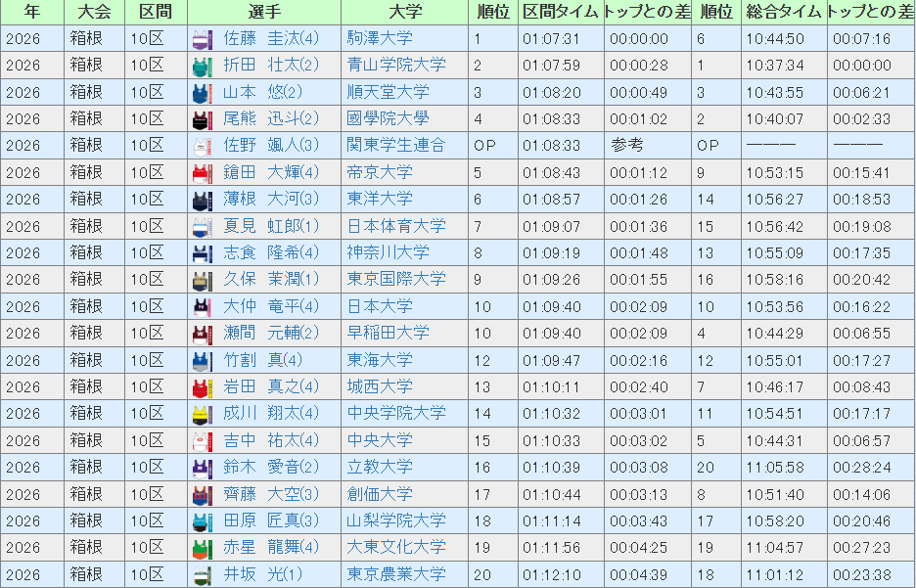
Task: Click the green uniform icon beside 折田 壮太
Action: (x=202, y=66)
